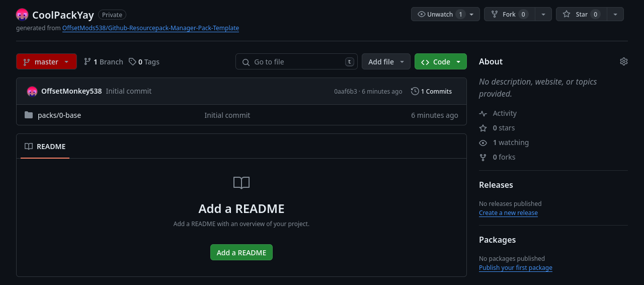Expand the Unwatch notification options dropdown
This screenshot has width=644, height=285.
[472, 14]
